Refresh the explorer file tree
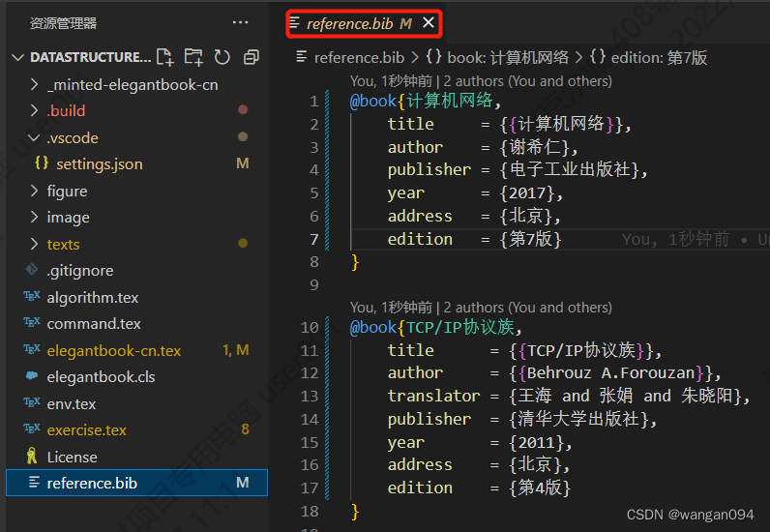 222,57
